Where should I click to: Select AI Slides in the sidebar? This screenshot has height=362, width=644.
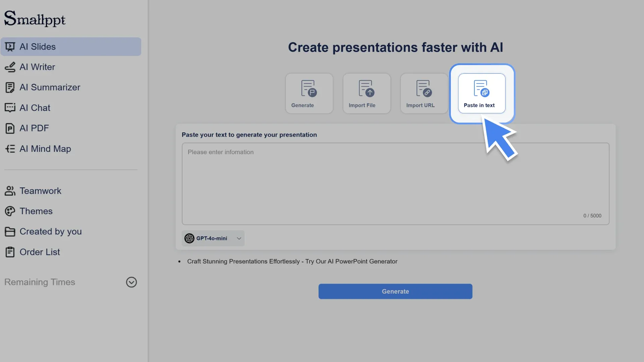tap(38, 47)
